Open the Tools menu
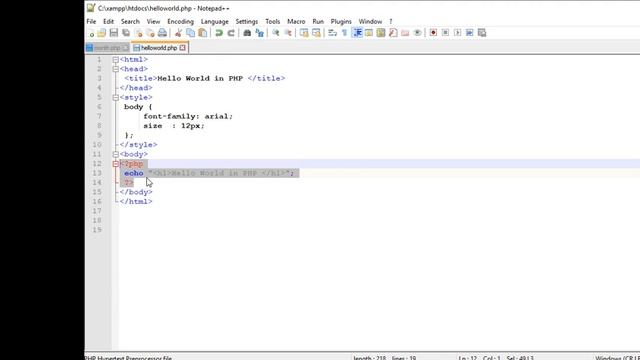640x360 pixels. click(273, 21)
